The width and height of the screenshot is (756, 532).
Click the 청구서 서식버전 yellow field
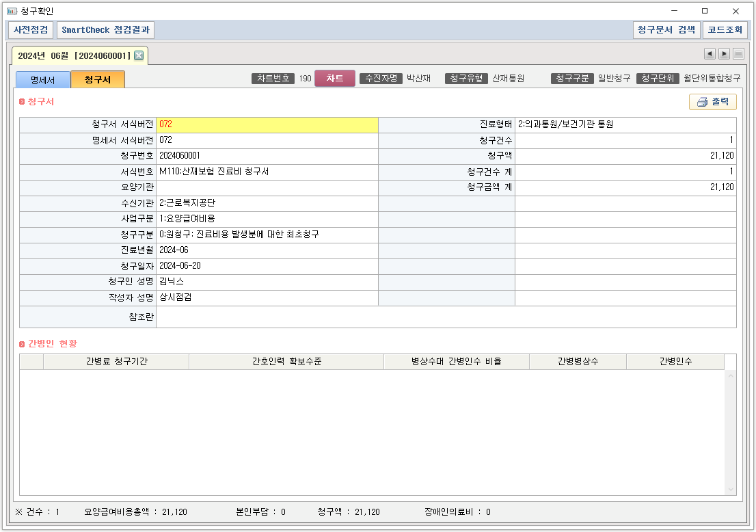(267, 124)
